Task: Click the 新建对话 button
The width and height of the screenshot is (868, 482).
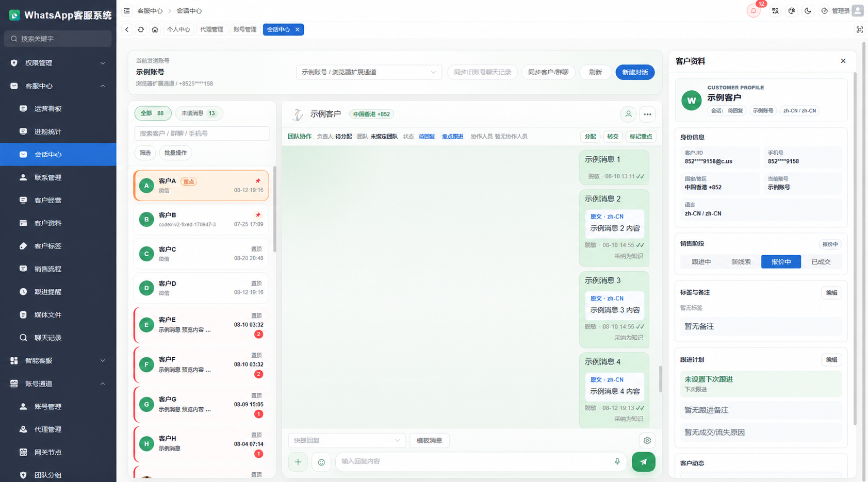Action: [635, 72]
